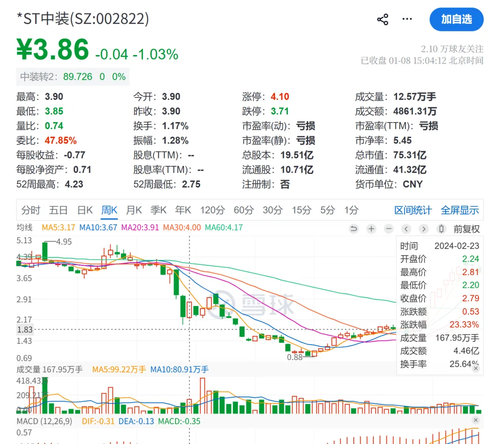This screenshot has width=504, height=444.
Task: Select the 120分 chart interval
Action: 212,210
